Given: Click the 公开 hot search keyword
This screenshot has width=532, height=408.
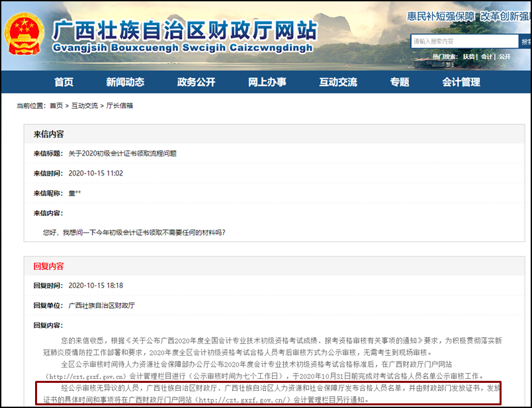Looking at the screenshot, I should (504, 56).
